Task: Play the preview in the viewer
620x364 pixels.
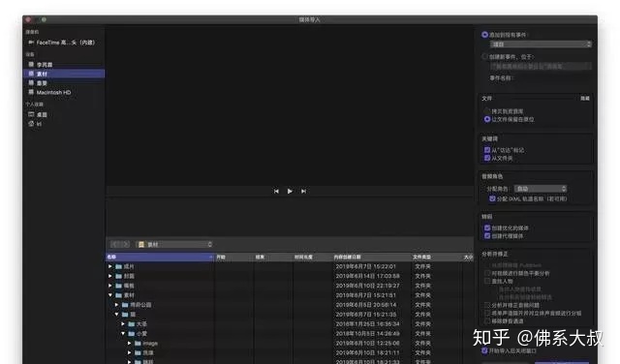Action: [290, 192]
